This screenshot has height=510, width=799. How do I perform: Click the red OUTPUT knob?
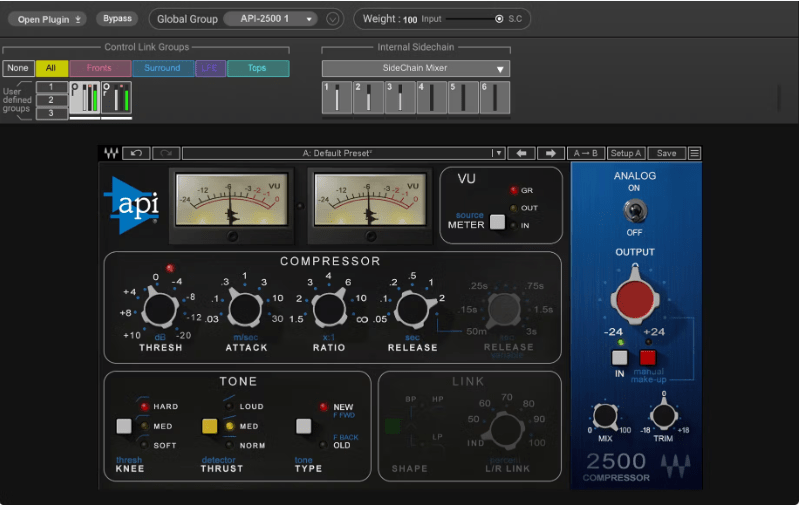pos(635,298)
